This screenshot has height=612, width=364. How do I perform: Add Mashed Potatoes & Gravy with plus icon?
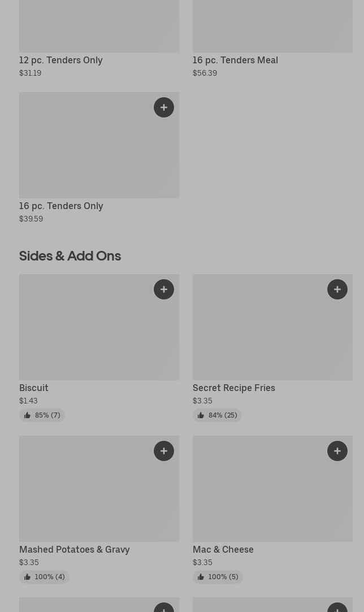pos(164,451)
